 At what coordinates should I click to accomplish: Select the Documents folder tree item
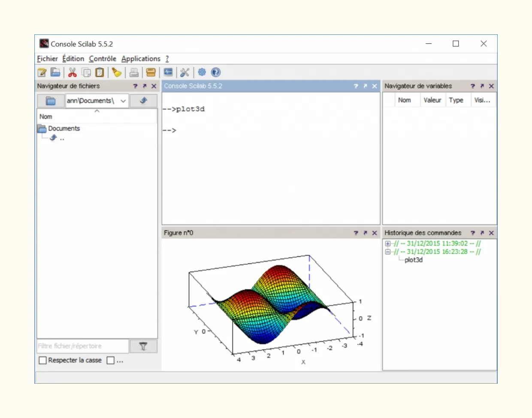pos(64,129)
